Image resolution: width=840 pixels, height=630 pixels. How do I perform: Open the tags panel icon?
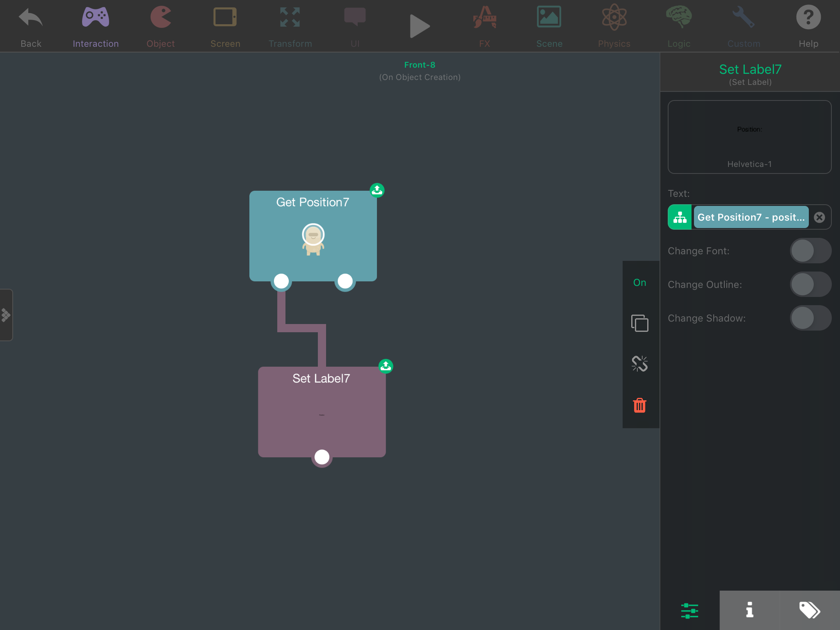[809, 610]
